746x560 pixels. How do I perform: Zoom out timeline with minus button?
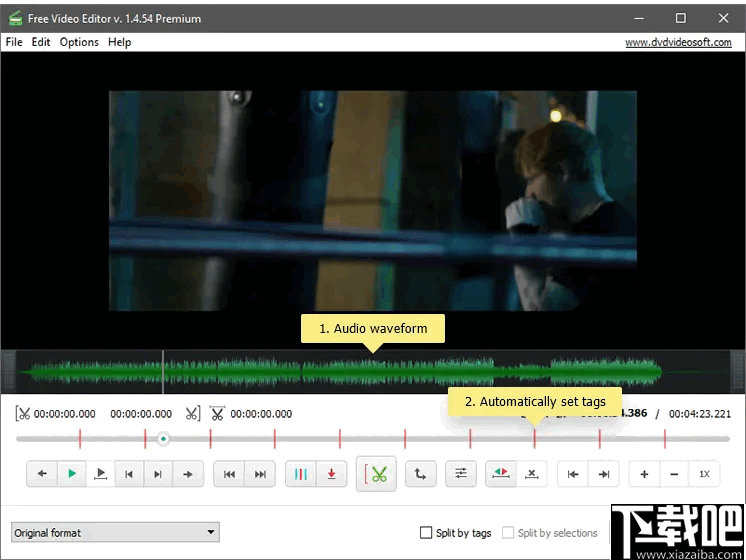click(674, 474)
